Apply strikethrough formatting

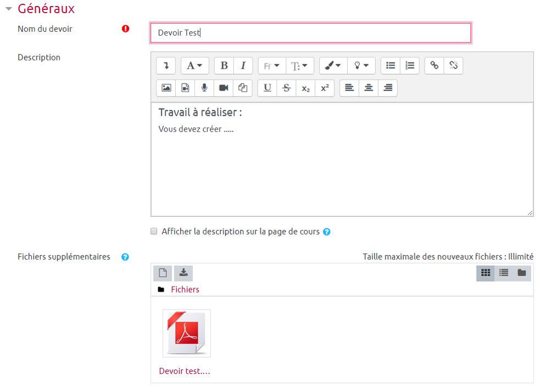[x=286, y=88]
